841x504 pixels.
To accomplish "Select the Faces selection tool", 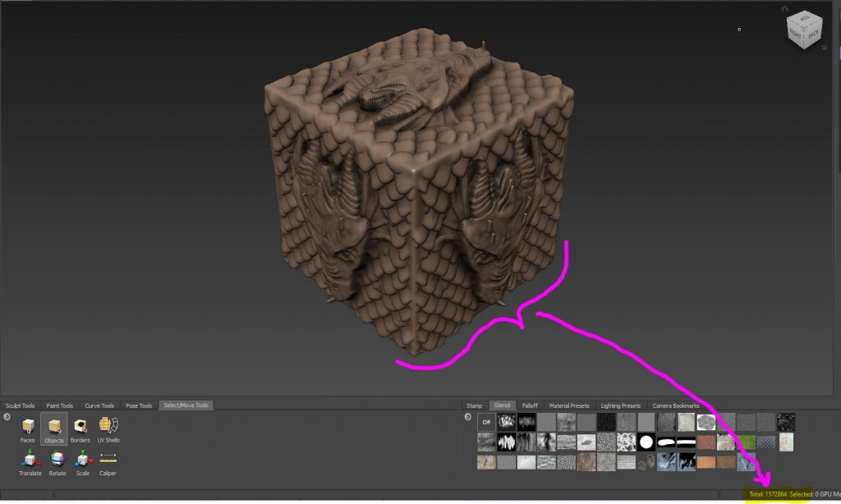I will (x=28, y=429).
